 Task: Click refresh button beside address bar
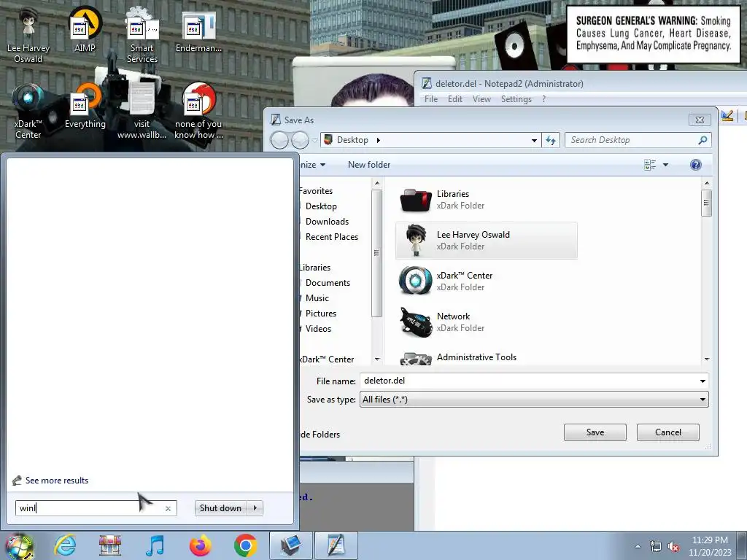(x=551, y=140)
